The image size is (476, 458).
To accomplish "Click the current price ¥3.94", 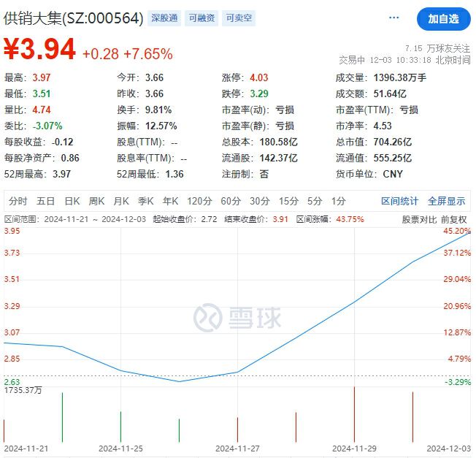I will click(39, 49).
